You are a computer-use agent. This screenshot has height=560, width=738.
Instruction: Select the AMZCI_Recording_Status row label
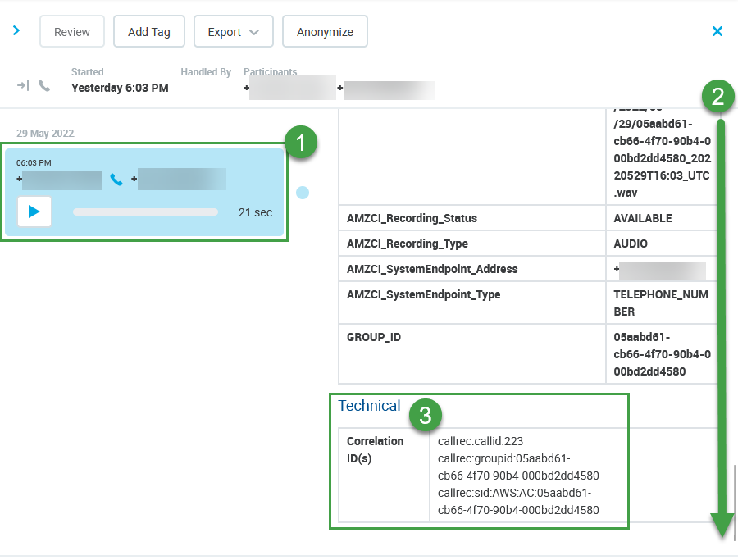[412, 219]
